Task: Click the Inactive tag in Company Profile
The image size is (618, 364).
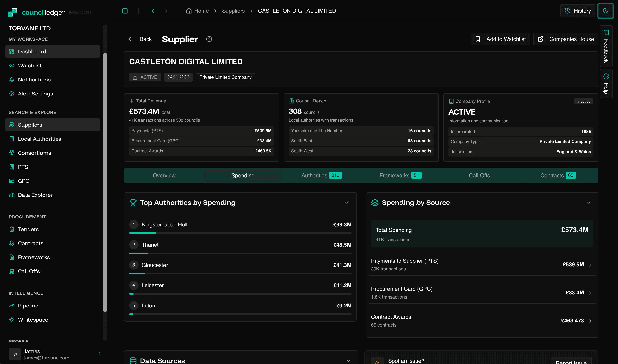Action: tap(584, 101)
